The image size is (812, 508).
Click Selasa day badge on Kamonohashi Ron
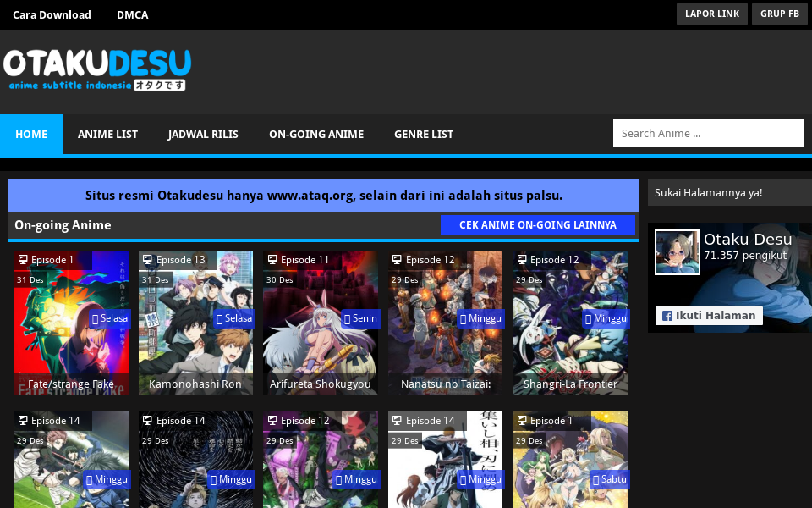[234, 318]
